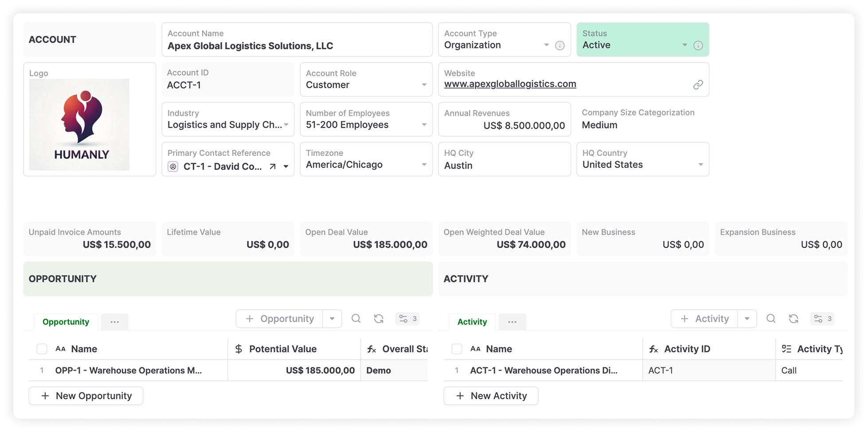This screenshot has height=432, width=868.
Task: Click the list icon in Activity Type header
Action: [786, 349]
